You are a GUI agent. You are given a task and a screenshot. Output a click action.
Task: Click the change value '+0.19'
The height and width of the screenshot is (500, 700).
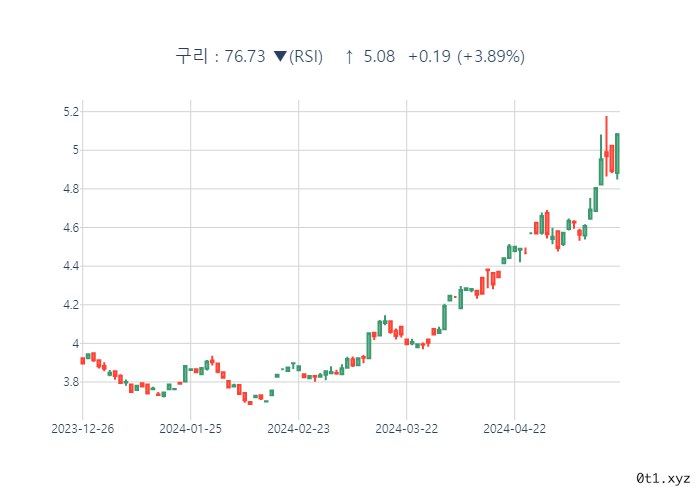pyautogui.click(x=429, y=56)
